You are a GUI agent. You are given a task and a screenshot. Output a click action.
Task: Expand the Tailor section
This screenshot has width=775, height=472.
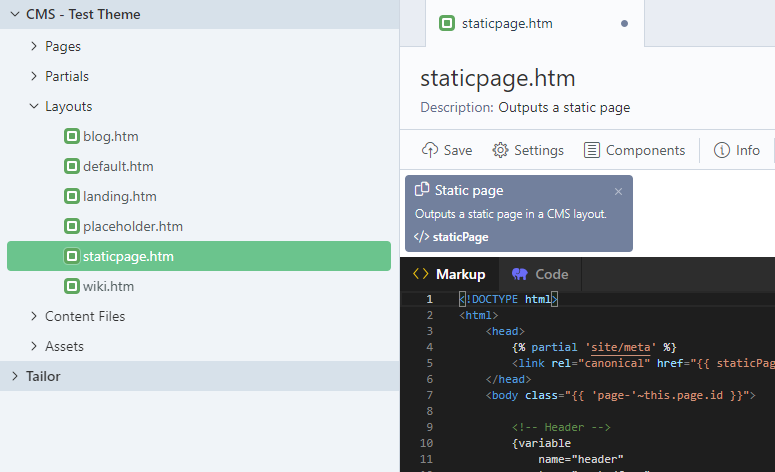(14, 376)
